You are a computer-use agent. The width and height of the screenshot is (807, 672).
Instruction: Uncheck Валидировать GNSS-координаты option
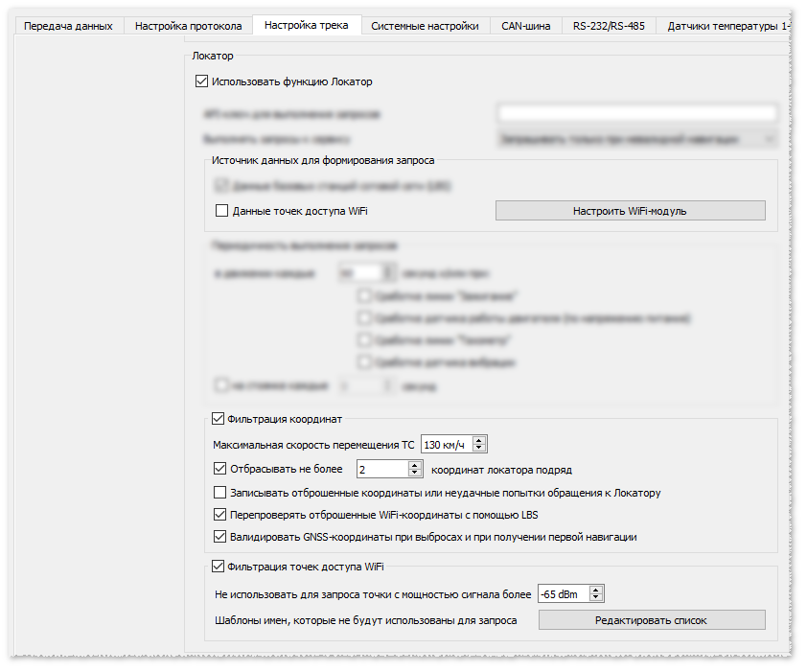click(x=220, y=538)
